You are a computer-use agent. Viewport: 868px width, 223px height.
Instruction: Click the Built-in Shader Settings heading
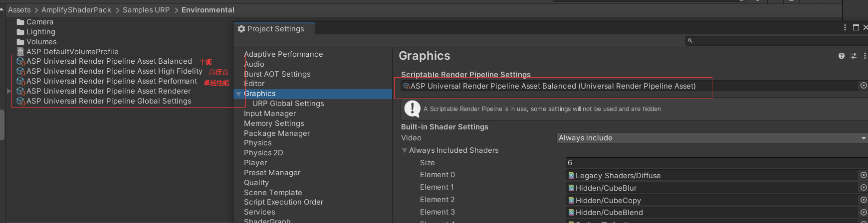[x=444, y=127]
